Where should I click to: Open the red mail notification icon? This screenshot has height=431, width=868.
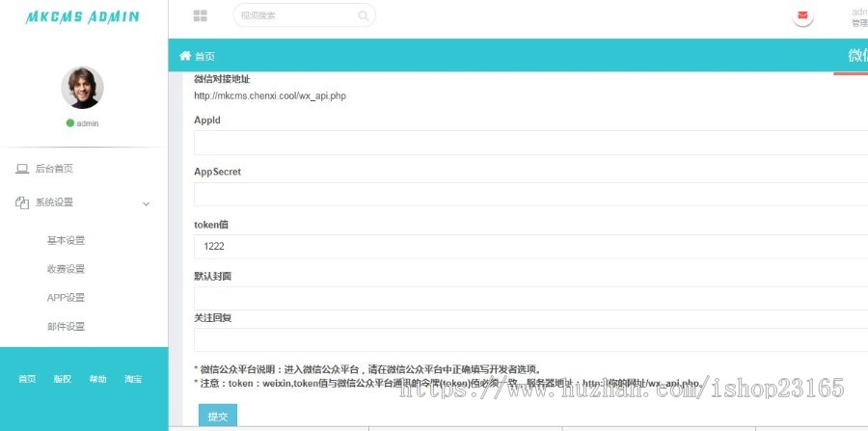(802, 15)
